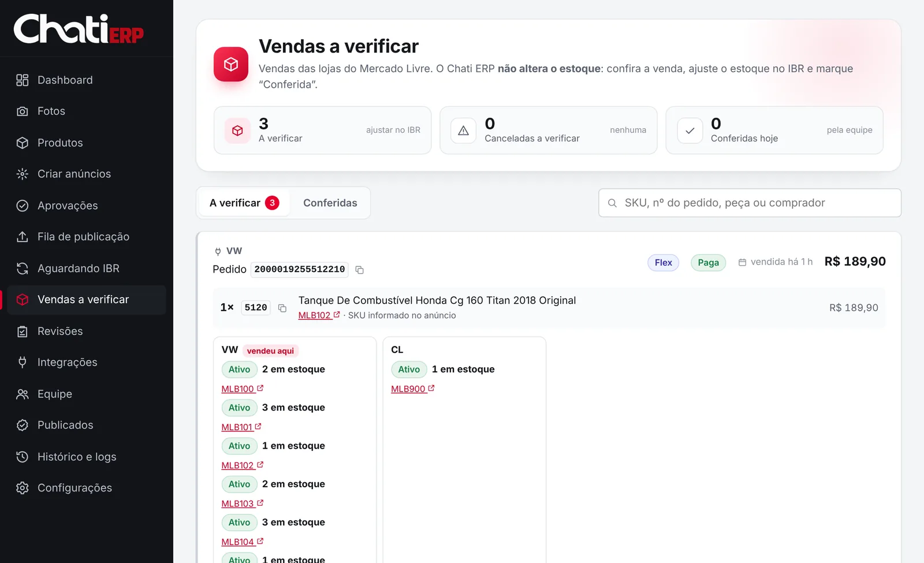The image size is (924, 563).
Task: Go to Produtos box icon
Action: tap(23, 143)
